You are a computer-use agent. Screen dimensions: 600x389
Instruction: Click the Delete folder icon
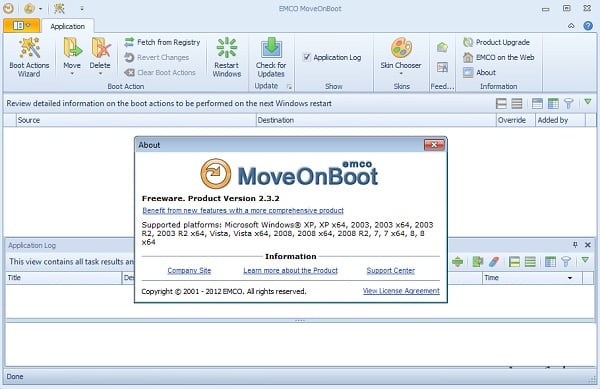pyautogui.click(x=101, y=48)
